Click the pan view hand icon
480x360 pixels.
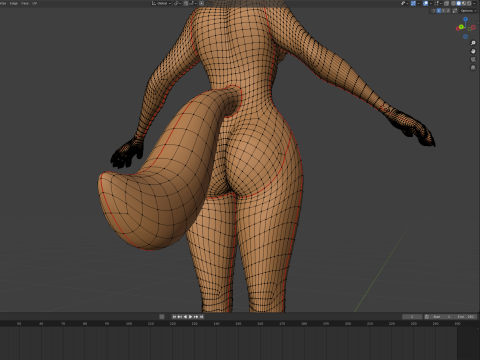(x=473, y=51)
